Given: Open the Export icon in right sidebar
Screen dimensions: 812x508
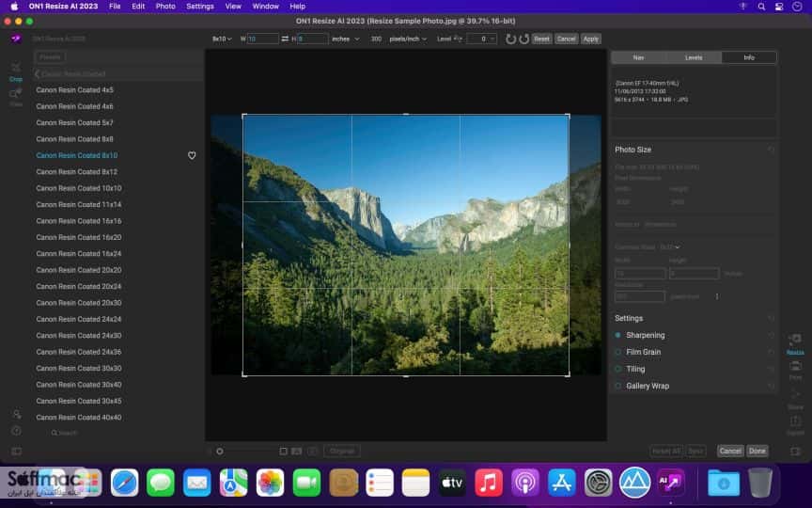Looking at the screenshot, I should [x=795, y=425].
